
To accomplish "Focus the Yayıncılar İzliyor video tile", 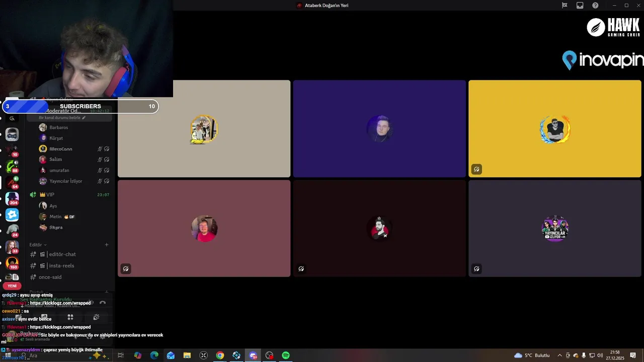I will (555, 228).
